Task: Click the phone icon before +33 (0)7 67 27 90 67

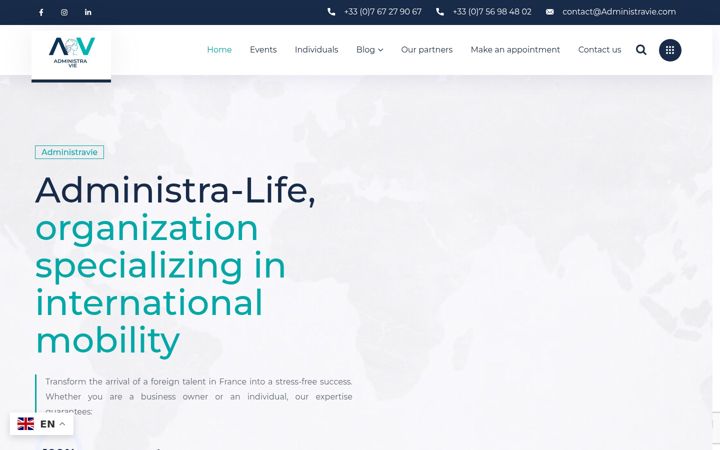Action: pyautogui.click(x=331, y=12)
